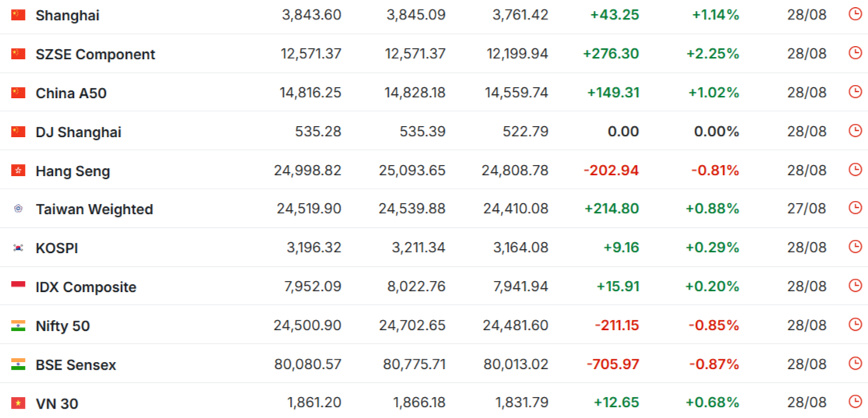The height and width of the screenshot is (418, 868).
Task: Open the Shanghai index link
Action: point(68,16)
